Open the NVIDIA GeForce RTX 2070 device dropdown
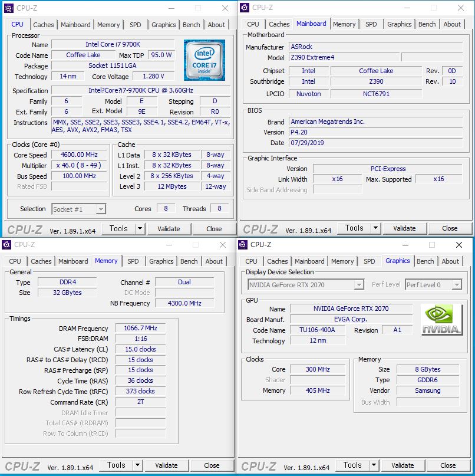This screenshot has width=475, height=476. (358, 285)
